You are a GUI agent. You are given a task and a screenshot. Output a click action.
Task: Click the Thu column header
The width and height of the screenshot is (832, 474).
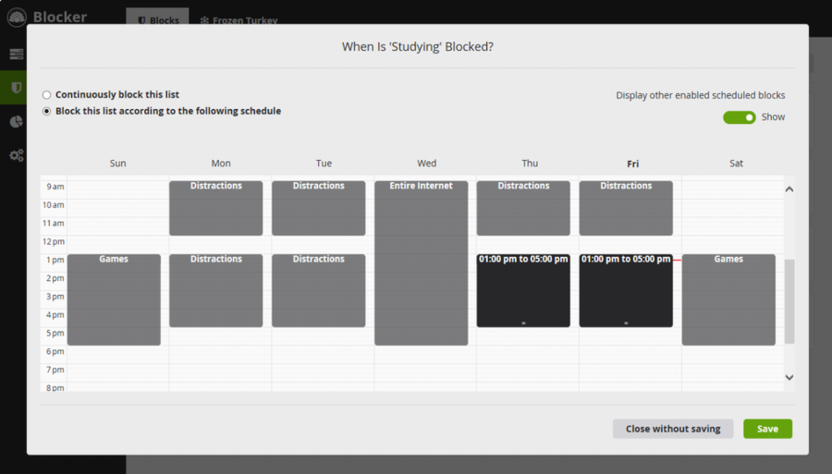click(x=530, y=163)
